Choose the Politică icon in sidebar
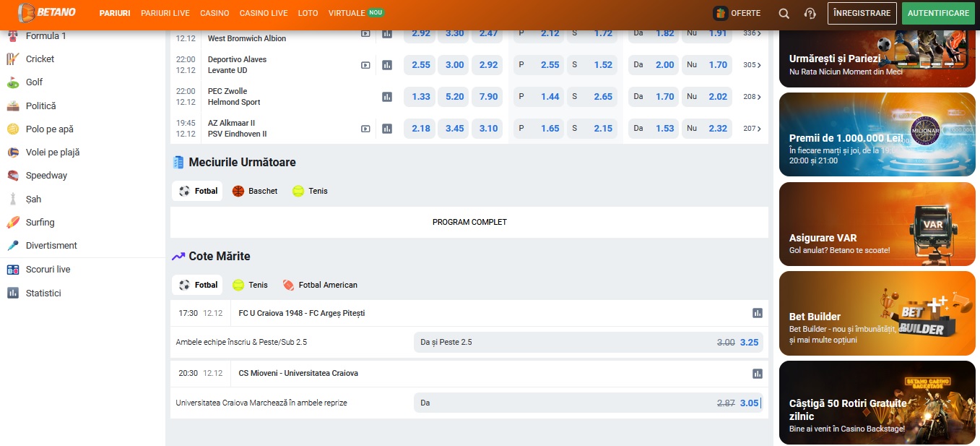 point(13,106)
